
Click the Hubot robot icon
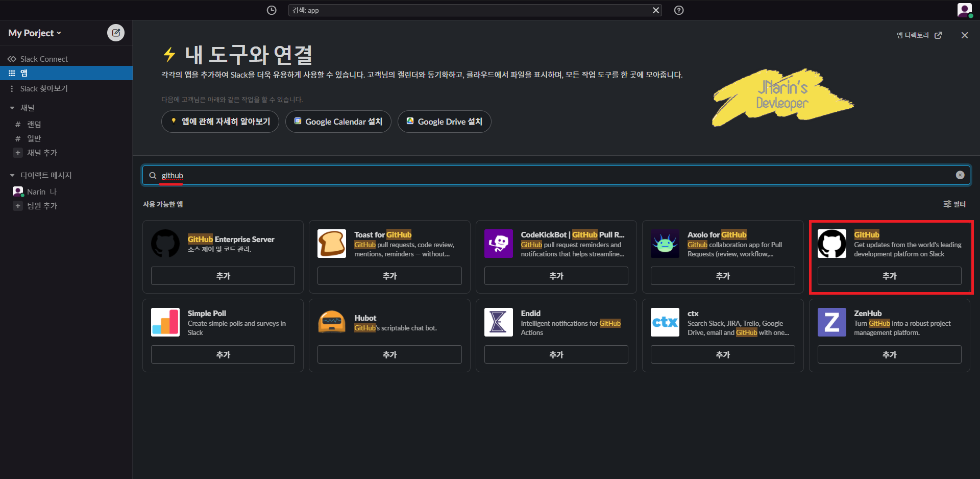tap(332, 322)
